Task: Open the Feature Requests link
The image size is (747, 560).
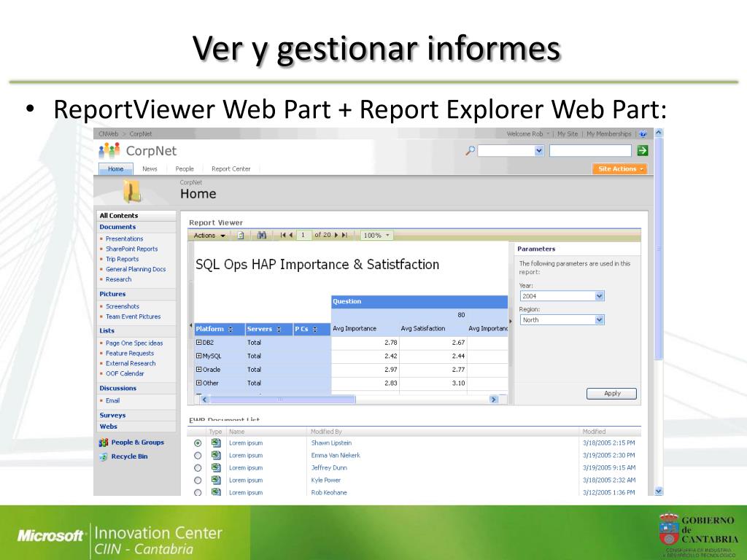Action: [x=130, y=354]
